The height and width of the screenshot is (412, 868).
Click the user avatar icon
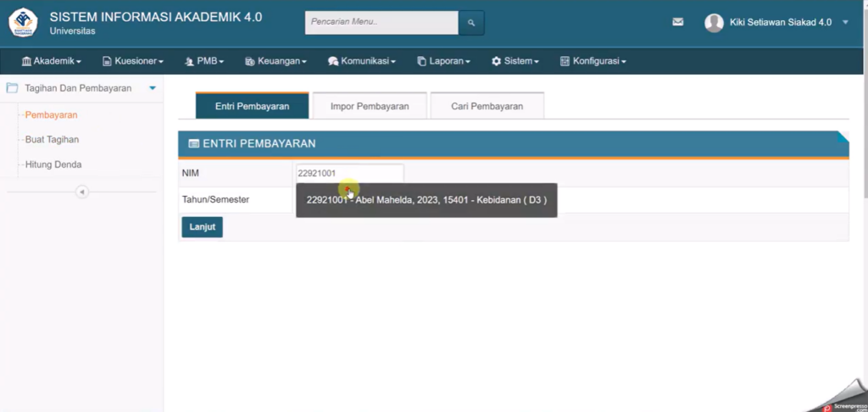click(x=714, y=23)
